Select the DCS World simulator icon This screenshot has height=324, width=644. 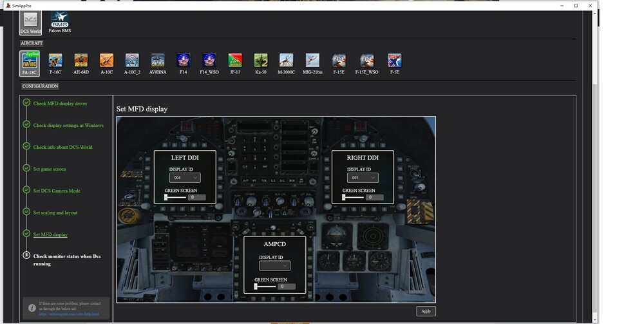click(30, 23)
